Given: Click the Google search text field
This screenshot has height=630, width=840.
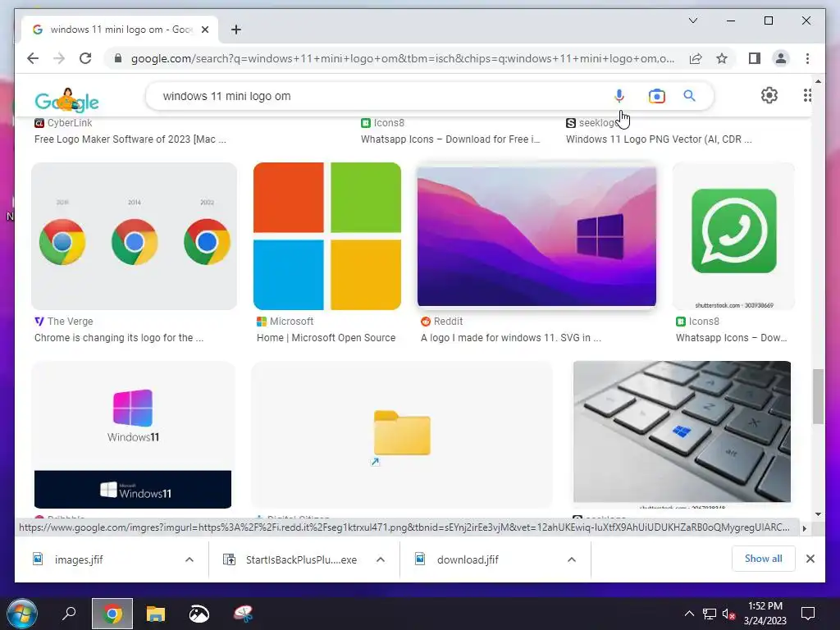Looking at the screenshot, I should (375, 96).
